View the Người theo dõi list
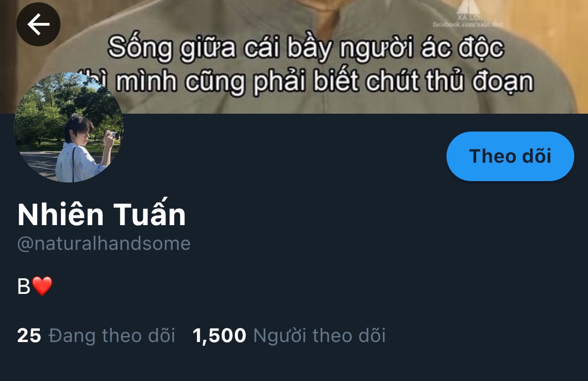The height and width of the screenshot is (381, 588). coord(319,336)
